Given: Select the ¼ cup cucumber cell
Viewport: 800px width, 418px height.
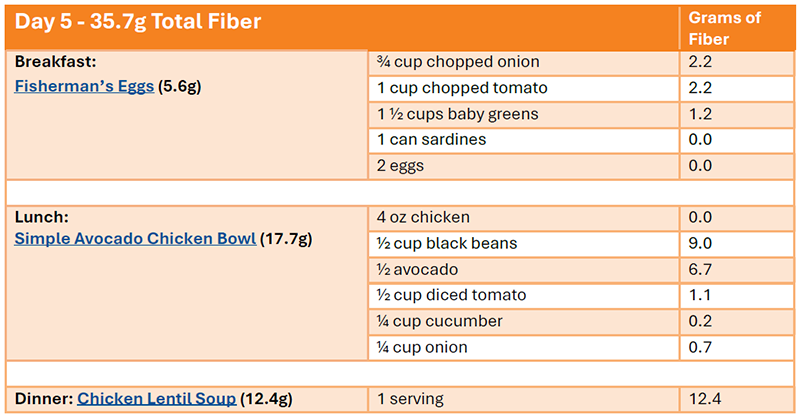Looking at the screenshot, I should [439, 321].
